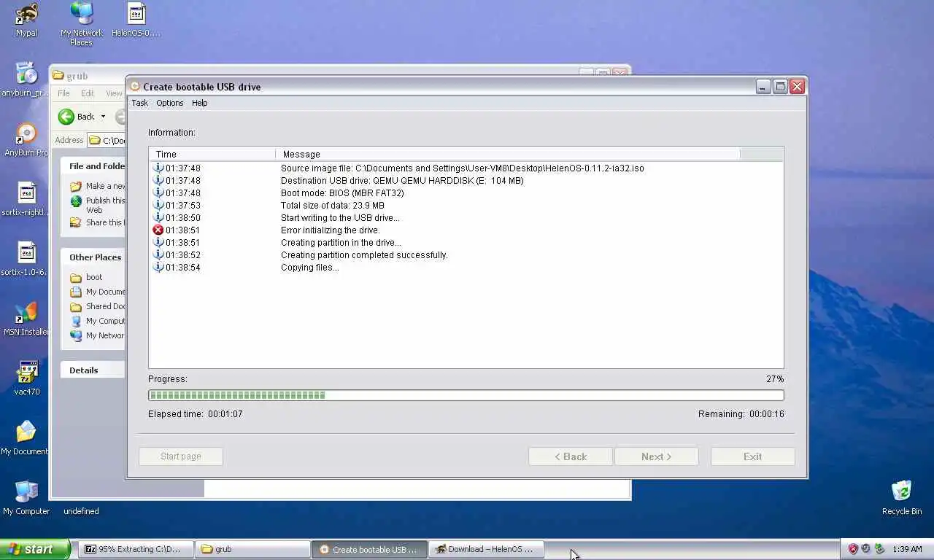Open the Back dropdown arrow in grub window

(103, 117)
